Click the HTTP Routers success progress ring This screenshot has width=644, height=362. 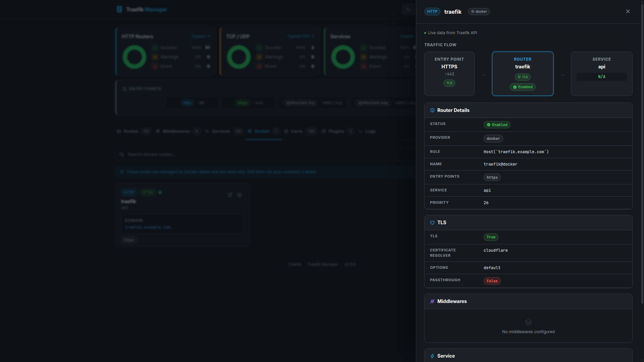[x=134, y=57]
